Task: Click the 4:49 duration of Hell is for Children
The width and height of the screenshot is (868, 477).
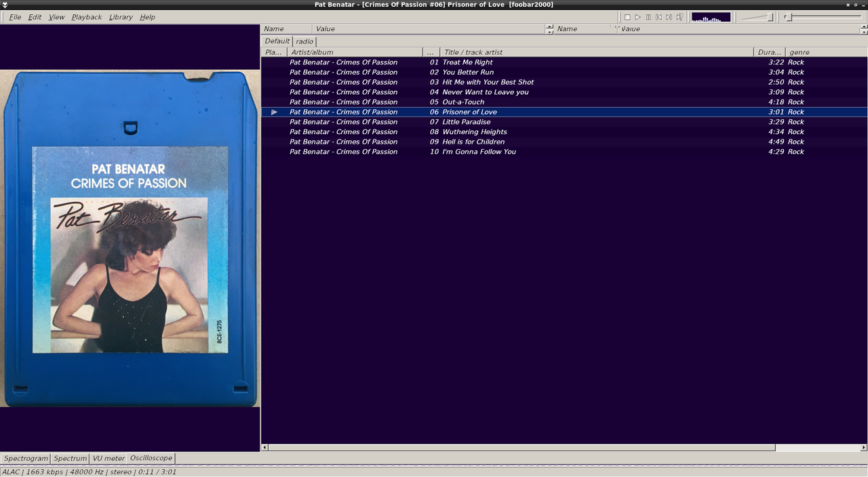Action: click(776, 142)
